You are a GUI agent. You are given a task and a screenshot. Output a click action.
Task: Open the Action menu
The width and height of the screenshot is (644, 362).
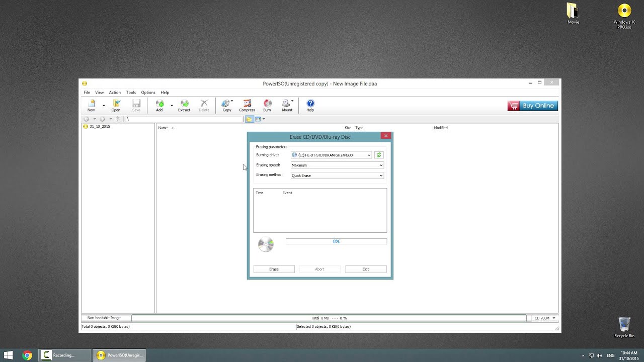(x=115, y=93)
